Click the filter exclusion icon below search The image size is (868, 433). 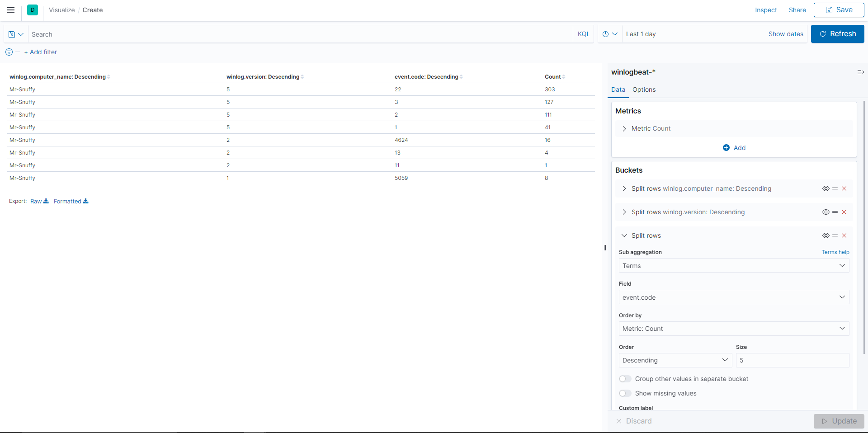[x=9, y=52]
